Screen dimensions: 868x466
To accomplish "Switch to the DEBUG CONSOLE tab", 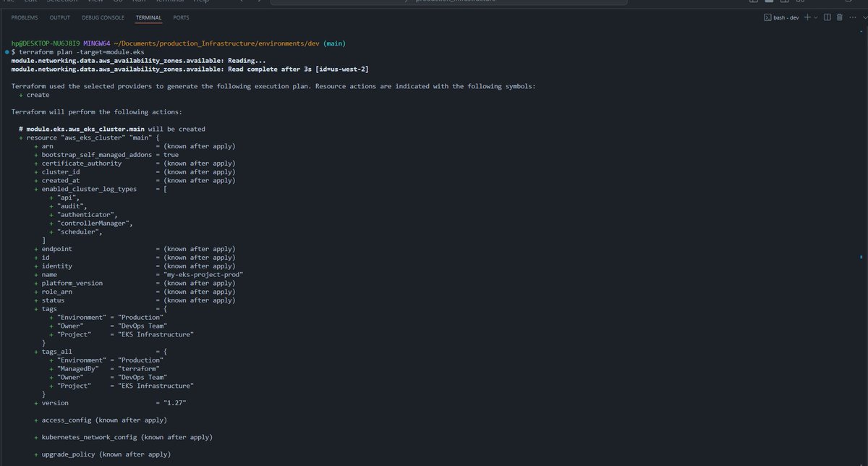I will (x=103, y=17).
